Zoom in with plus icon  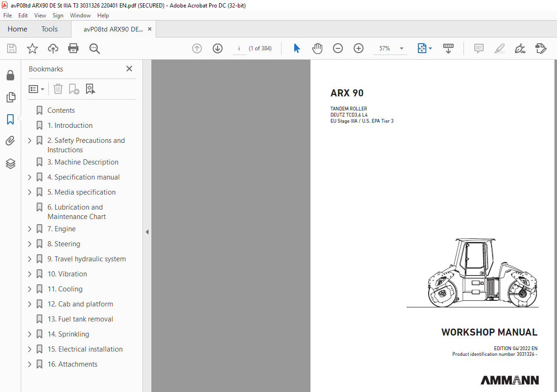coord(359,48)
